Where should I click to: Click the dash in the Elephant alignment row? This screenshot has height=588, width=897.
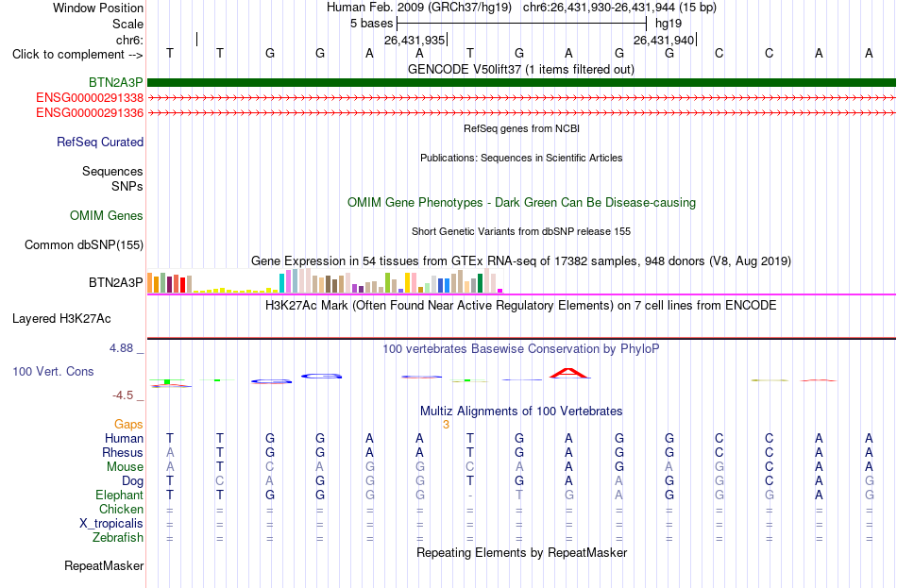469,496
